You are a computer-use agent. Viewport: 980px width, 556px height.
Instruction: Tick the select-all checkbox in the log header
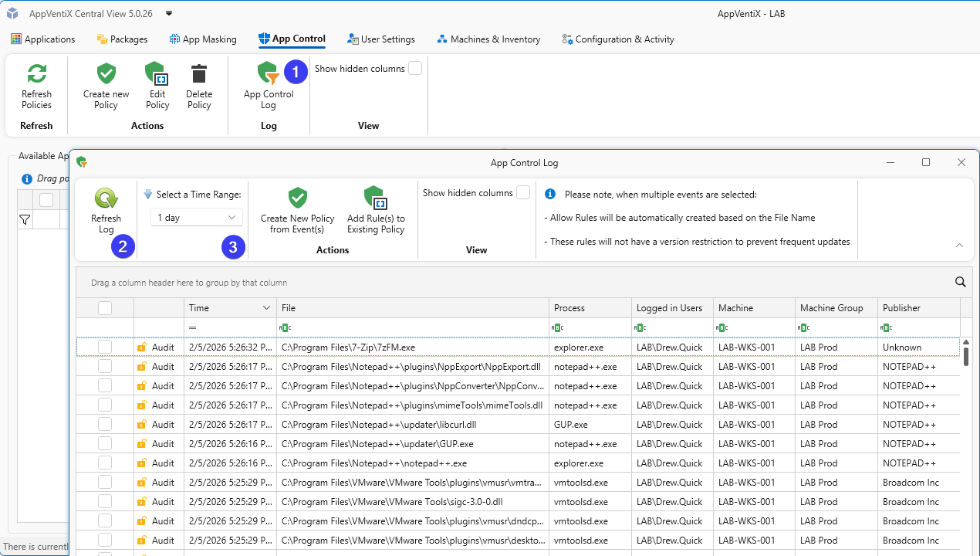pyautogui.click(x=105, y=308)
